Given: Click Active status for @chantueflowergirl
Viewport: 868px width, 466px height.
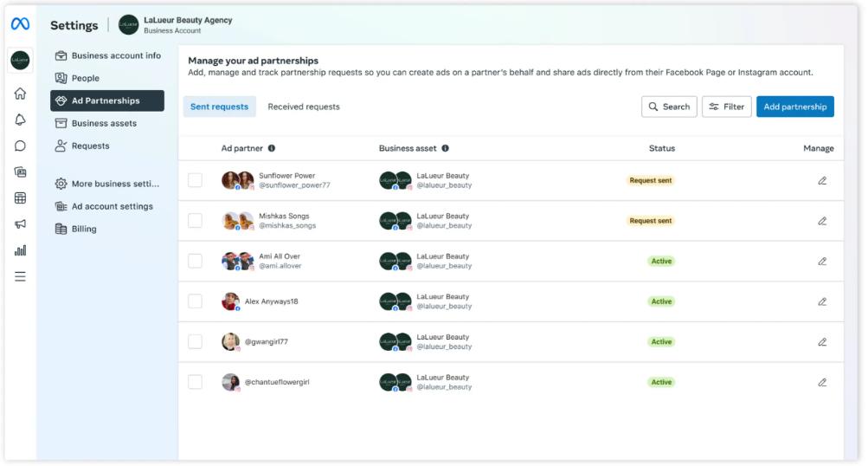Looking at the screenshot, I should (x=661, y=382).
